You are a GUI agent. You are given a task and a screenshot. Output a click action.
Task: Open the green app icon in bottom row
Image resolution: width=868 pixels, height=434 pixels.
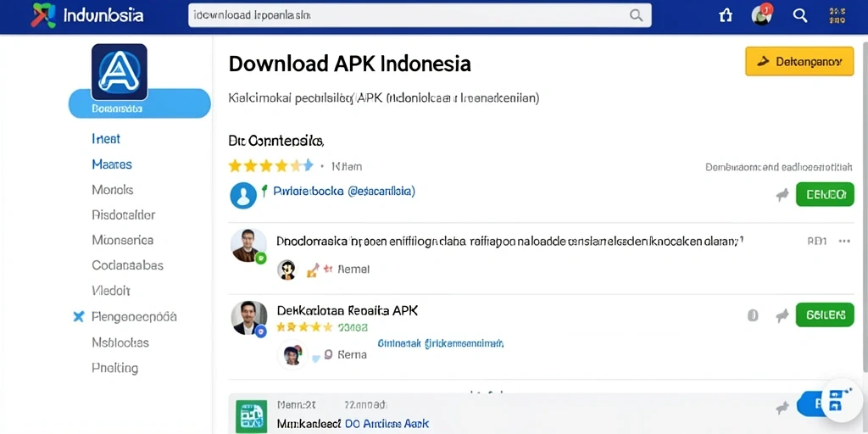tap(251, 415)
